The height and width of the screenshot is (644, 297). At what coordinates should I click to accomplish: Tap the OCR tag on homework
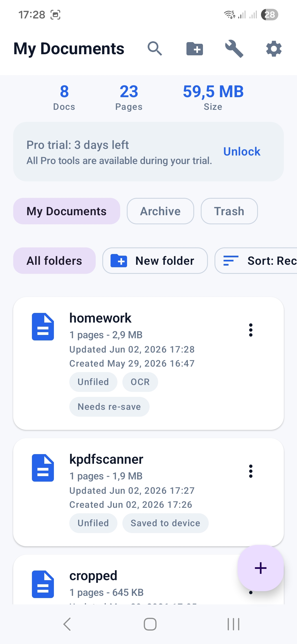pos(140,382)
